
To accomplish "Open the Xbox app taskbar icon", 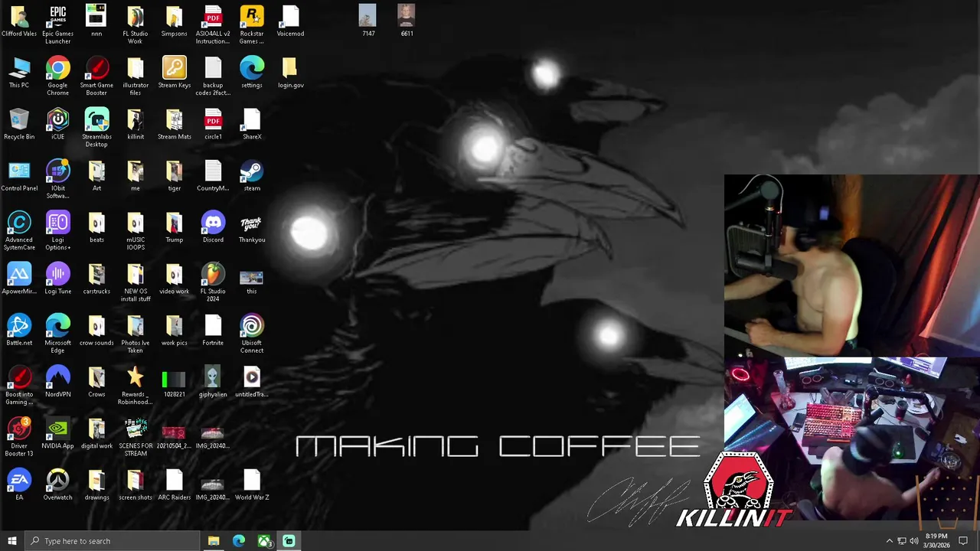I will pos(264,541).
